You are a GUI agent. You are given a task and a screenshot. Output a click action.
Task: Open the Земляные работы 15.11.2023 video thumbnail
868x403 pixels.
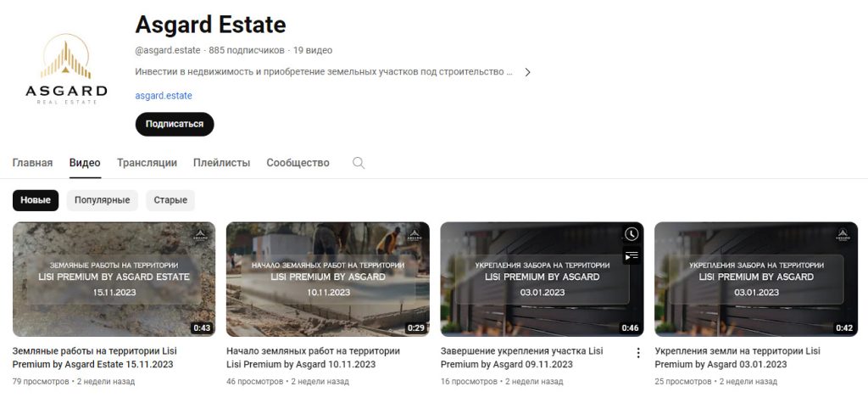(x=114, y=279)
